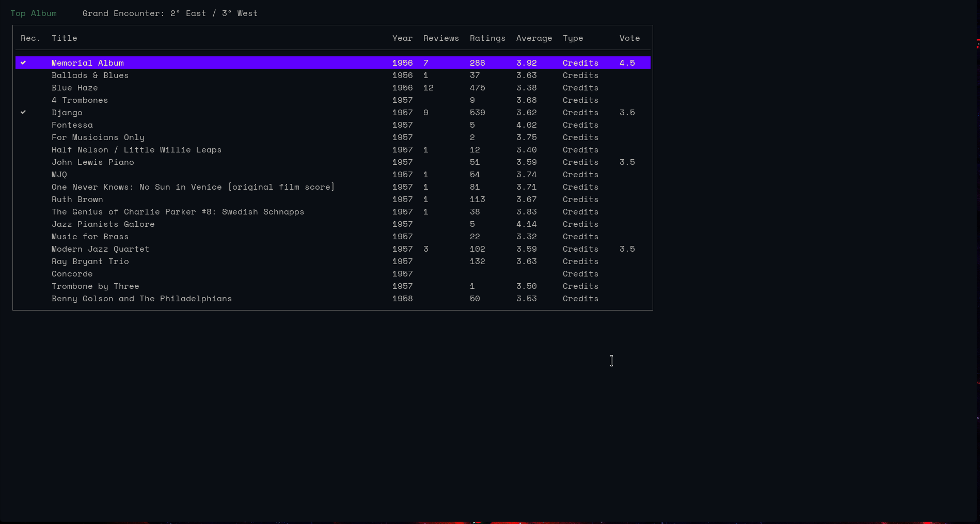Select Half Nelson / Little Willie Leaps
980x524 pixels.
point(136,150)
